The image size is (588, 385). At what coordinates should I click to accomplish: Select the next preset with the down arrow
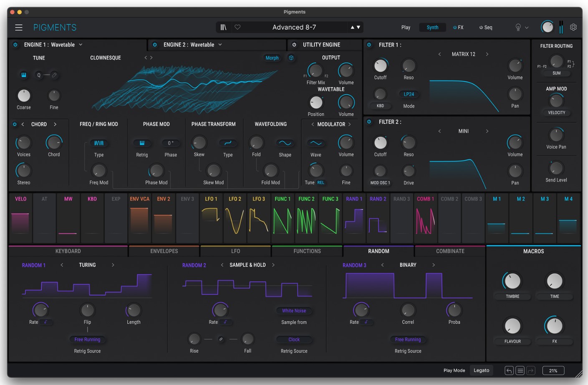tap(358, 27)
